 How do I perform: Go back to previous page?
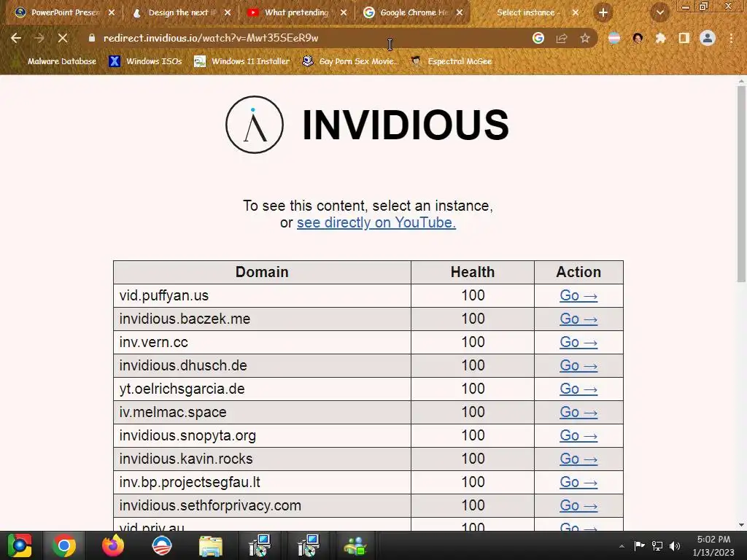click(16, 38)
